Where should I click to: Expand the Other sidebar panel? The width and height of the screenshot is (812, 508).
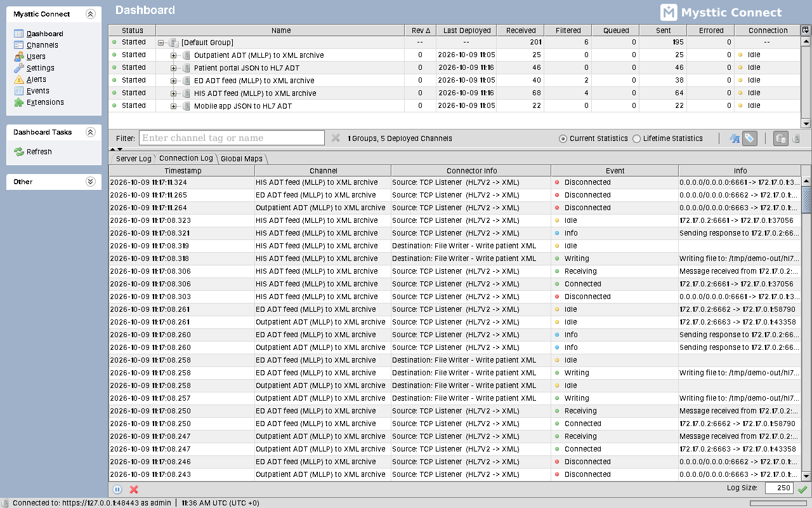[x=90, y=182]
